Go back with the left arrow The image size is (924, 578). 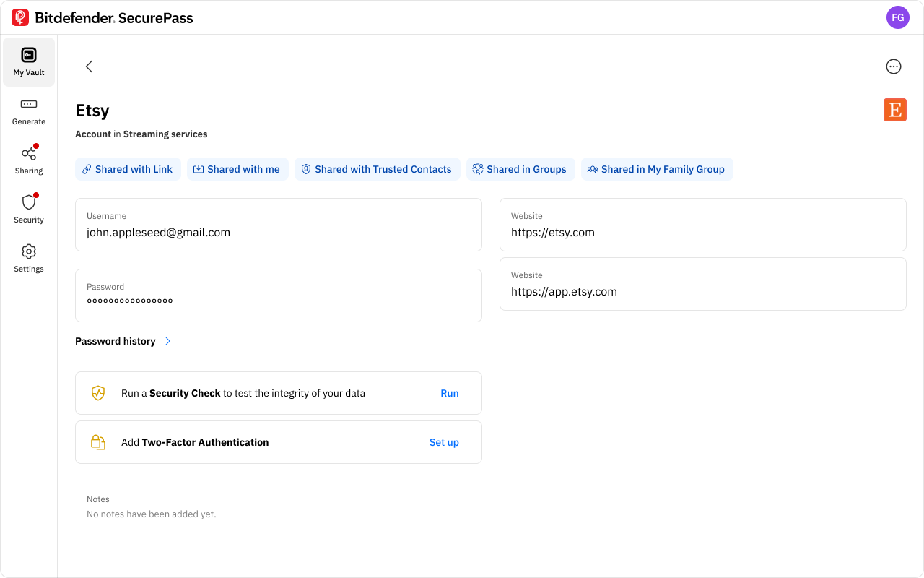coord(90,66)
